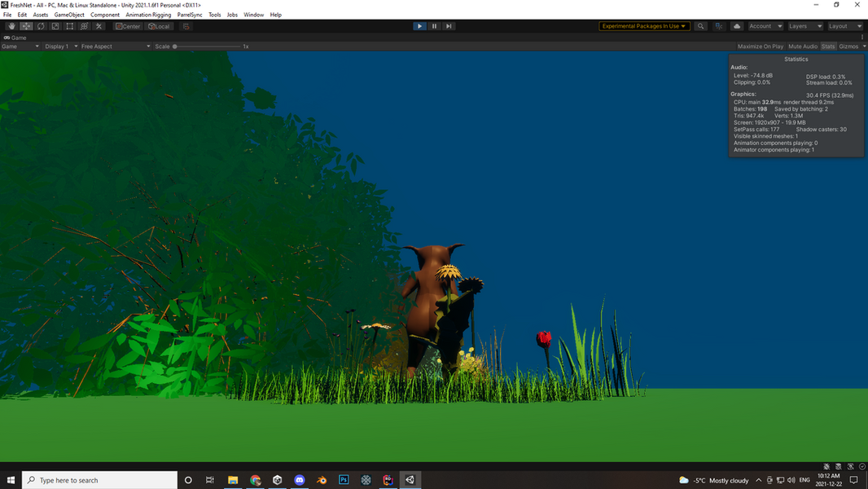Open the Display 1 dropdown
The width and height of the screenshot is (868, 489).
pos(61,46)
